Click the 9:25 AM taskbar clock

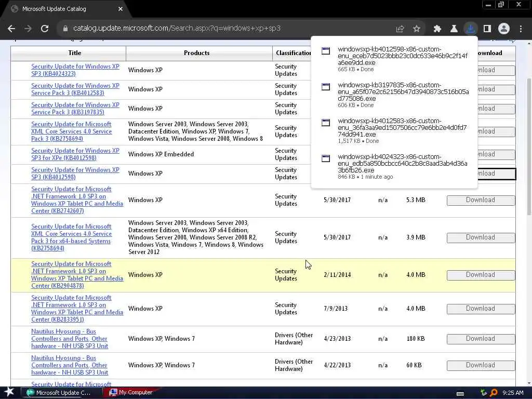tap(513, 393)
